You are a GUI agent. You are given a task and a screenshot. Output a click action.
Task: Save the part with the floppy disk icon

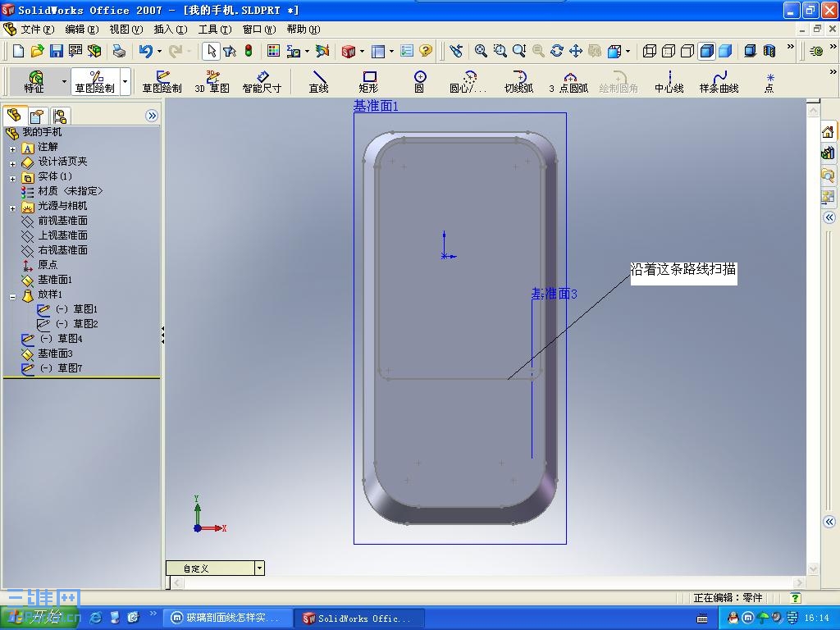[56, 51]
